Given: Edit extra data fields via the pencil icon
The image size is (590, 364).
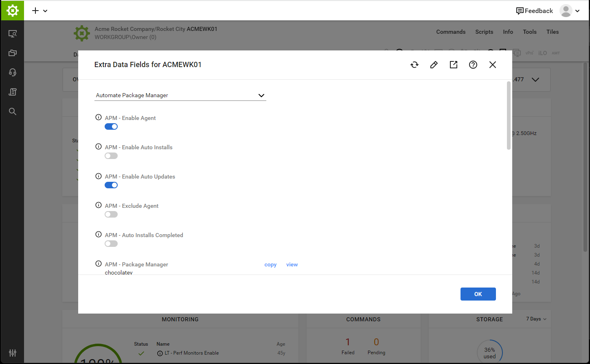Looking at the screenshot, I should click(x=434, y=64).
